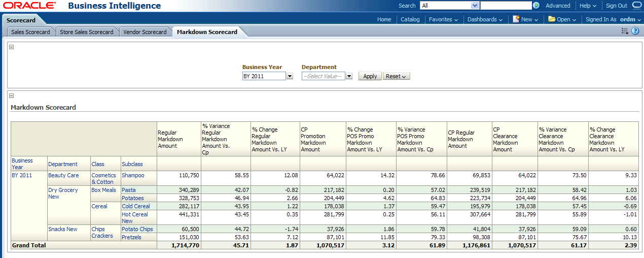Open the Favorites menu
Screen dimensions: 644x258
(x=443, y=19)
